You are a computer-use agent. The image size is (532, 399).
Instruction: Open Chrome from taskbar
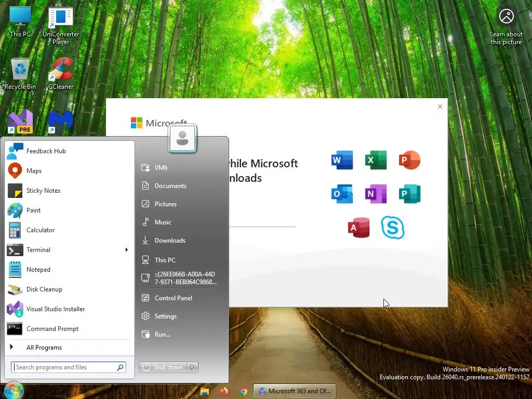[243, 391]
